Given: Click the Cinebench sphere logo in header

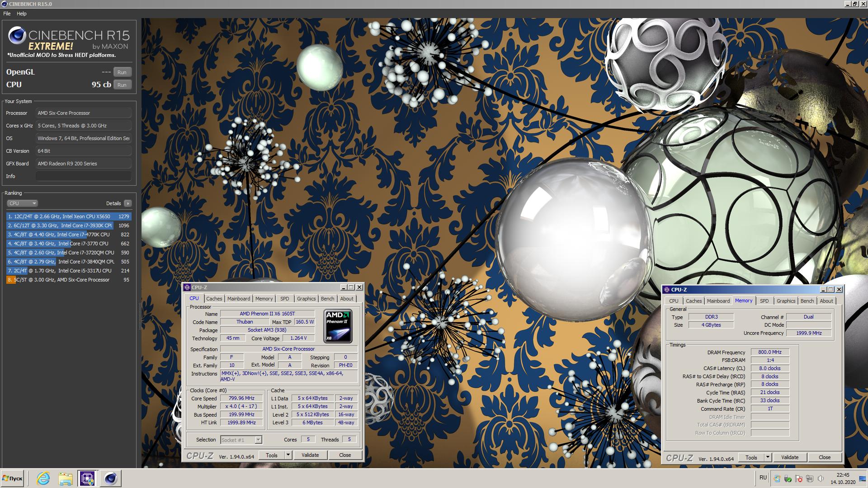Looking at the screenshot, I should (17, 35).
